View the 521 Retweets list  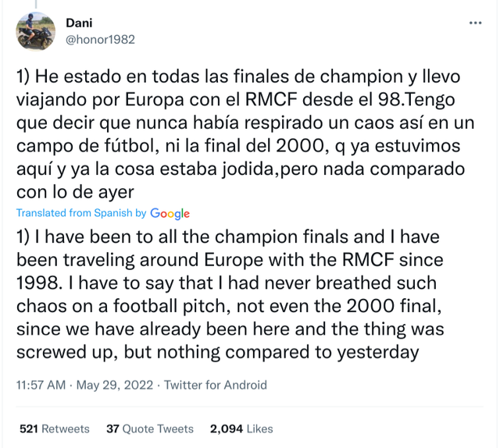point(55,428)
